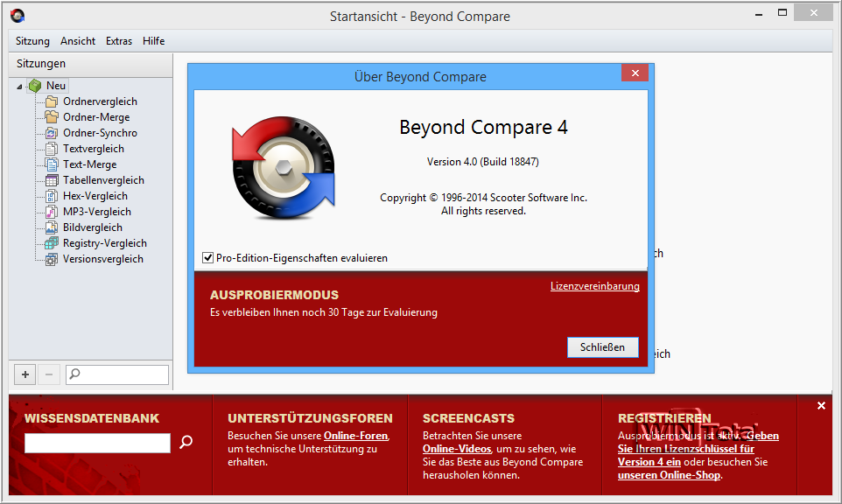Select the Registry-Vergleich session label
842x504 pixels.
pos(105,243)
